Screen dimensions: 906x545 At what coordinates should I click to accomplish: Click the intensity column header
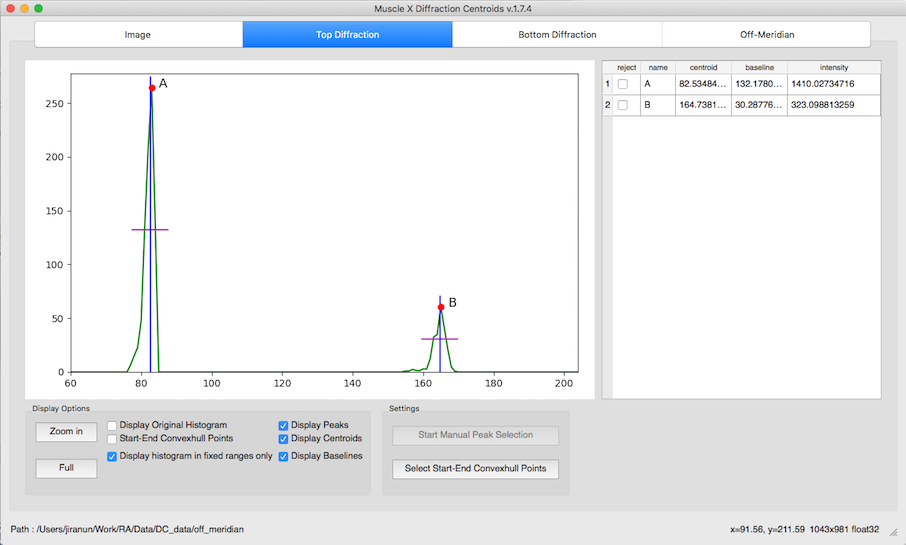[x=834, y=68]
